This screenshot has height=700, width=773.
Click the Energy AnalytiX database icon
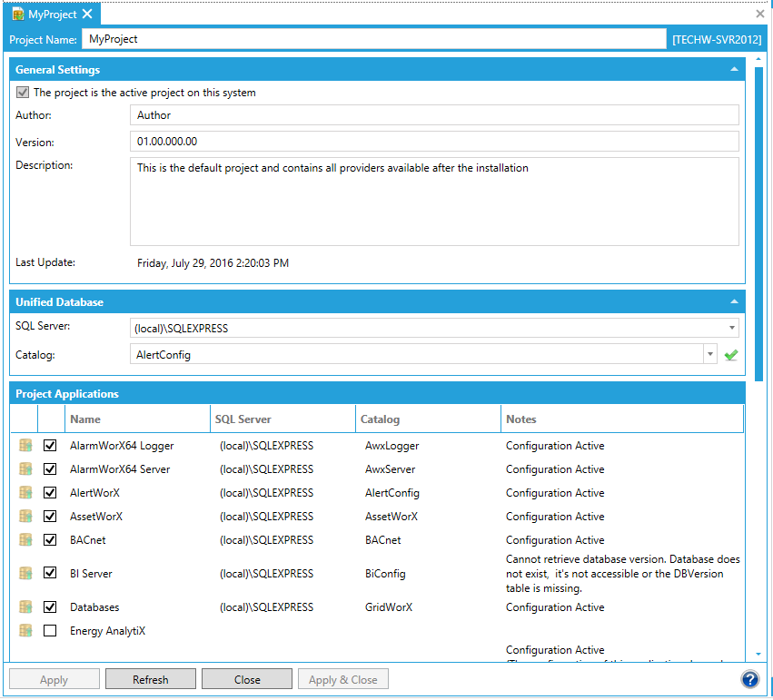coord(25,631)
